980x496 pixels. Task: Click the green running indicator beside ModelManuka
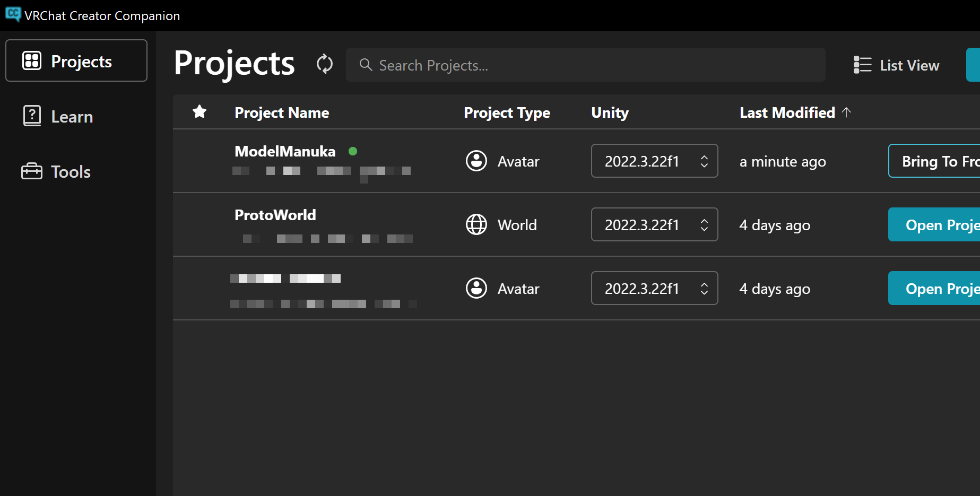353,151
